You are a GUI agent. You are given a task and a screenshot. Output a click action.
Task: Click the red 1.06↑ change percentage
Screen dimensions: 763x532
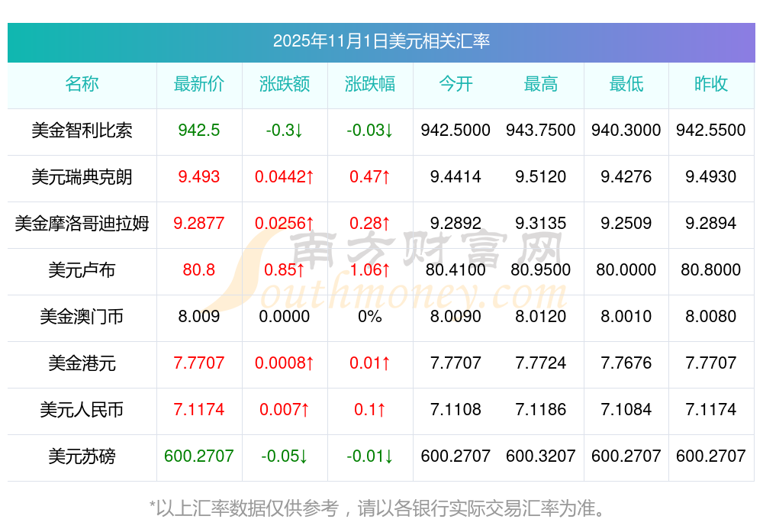coord(370,270)
